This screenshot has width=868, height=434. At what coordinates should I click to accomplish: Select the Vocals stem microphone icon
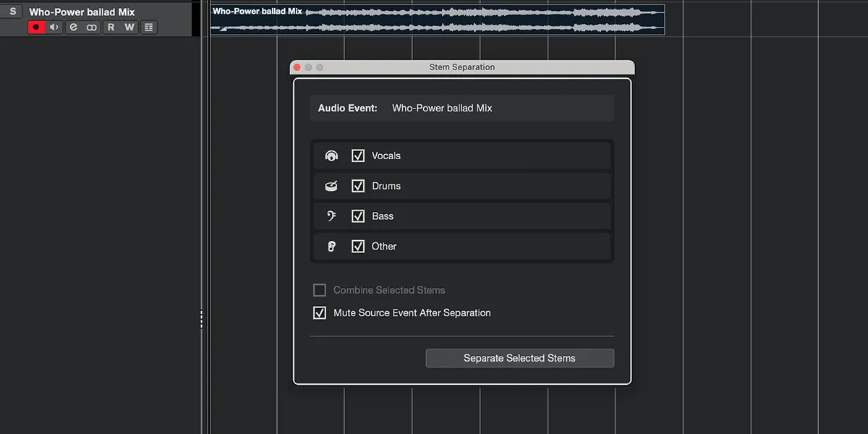coord(331,156)
